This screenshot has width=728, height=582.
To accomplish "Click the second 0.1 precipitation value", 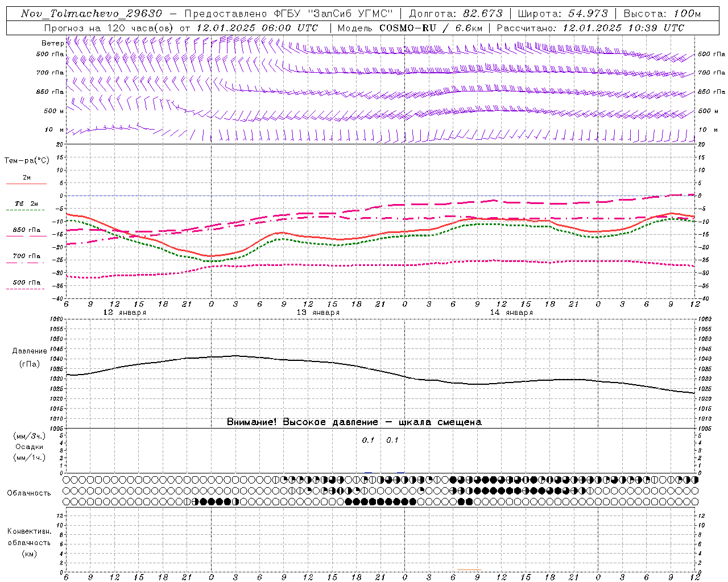I will pos(392,440).
